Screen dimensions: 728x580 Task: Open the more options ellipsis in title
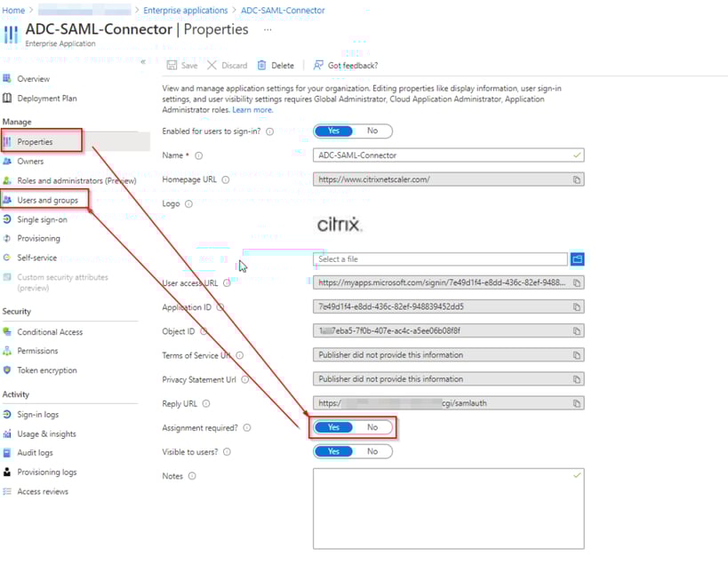click(268, 29)
